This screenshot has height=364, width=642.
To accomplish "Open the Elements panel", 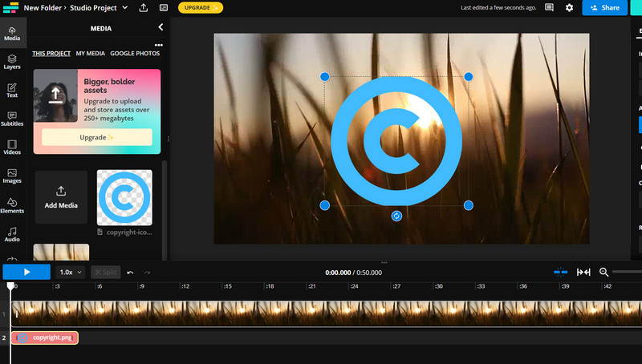I will coord(12,205).
